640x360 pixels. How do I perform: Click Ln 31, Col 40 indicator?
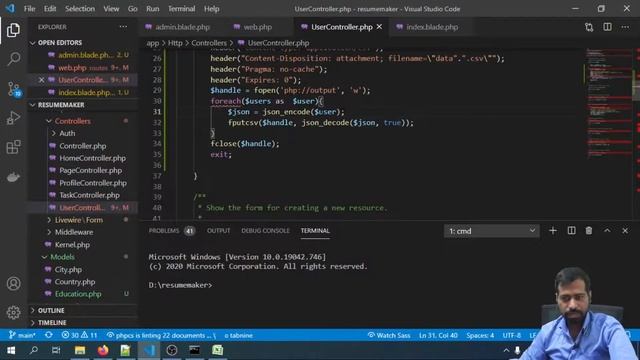click(438, 335)
